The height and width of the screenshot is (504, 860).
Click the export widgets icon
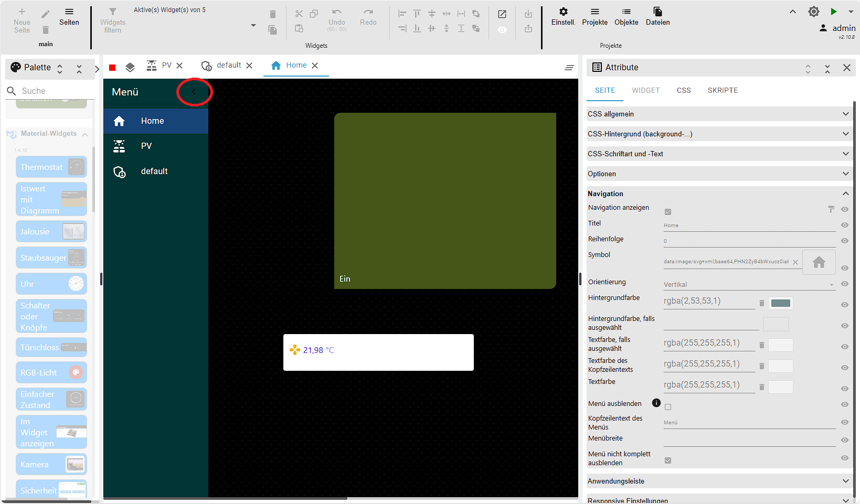[x=528, y=28]
